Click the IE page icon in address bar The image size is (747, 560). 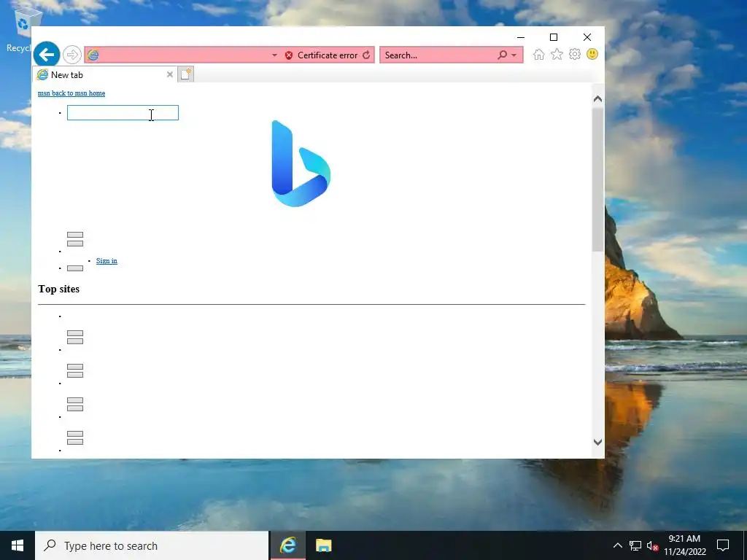tap(93, 55)
